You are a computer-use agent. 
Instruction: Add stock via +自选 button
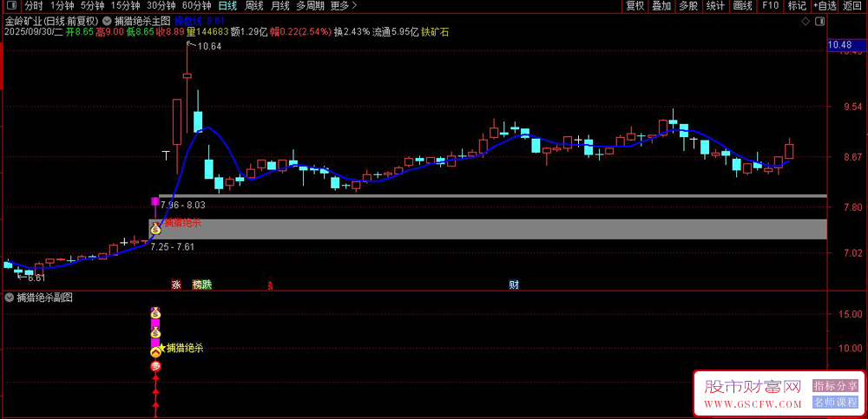point(825,6)
